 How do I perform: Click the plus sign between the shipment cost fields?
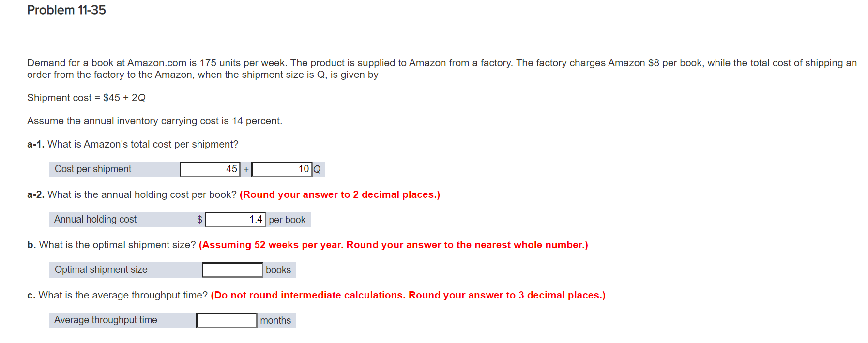[245, 169]
